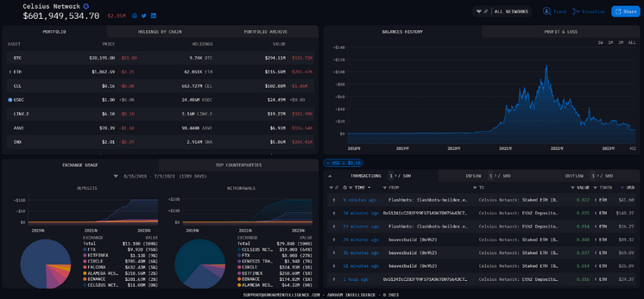Image resolution: width=644 pixels, height=299 pixels.
Task: Edit the Transactions page number field
Action: coord(390,176)
